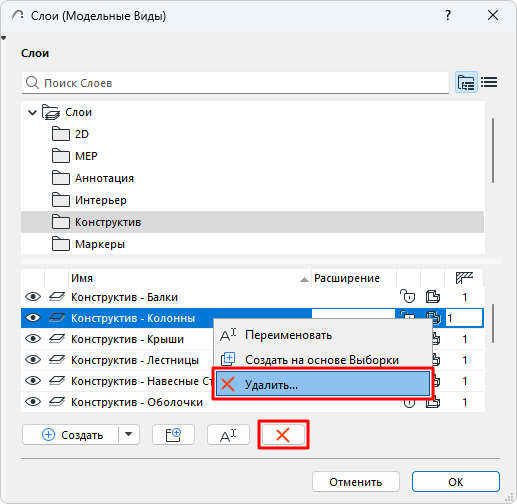Select the Конструктив folder
The image size is (517, 504).
point(252,222)
